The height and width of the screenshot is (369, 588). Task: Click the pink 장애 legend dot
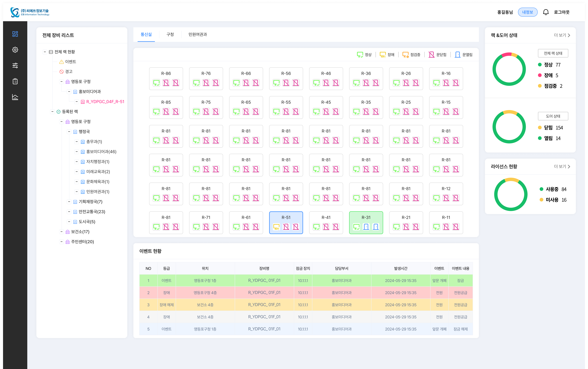[x=540, y=75]
